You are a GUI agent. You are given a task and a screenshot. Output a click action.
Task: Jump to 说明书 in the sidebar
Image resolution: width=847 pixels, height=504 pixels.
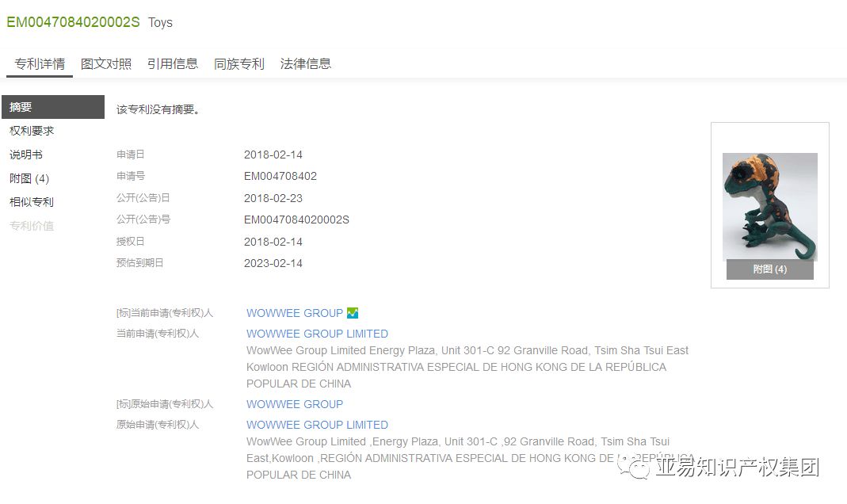pyautogui.click(x=26, y=155)
